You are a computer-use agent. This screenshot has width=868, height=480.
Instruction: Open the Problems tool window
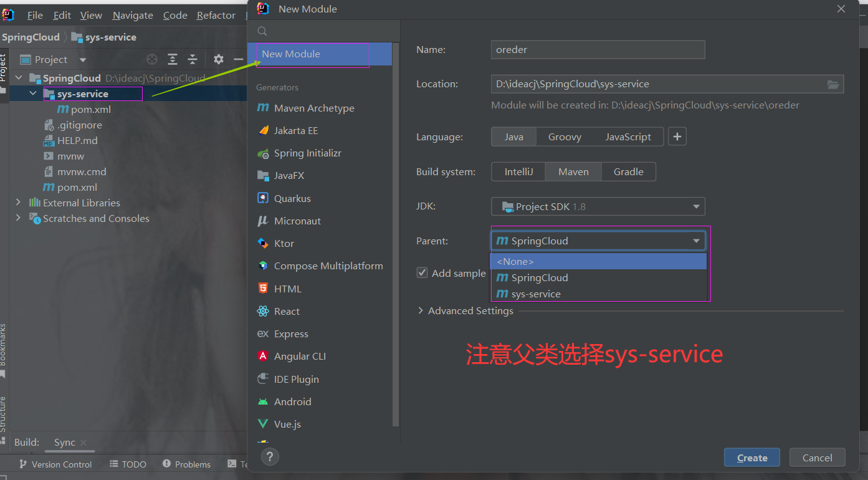click(x=186, y=464)
